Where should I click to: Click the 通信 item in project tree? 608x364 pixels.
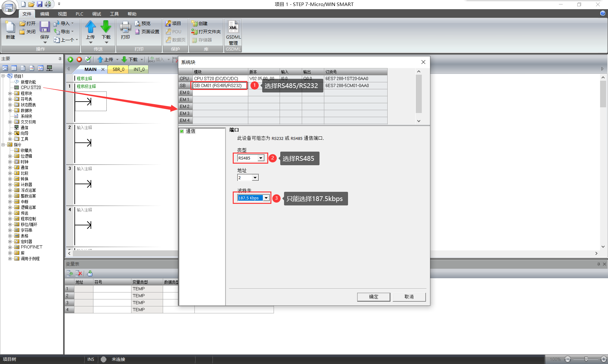[x=24, y=128]
